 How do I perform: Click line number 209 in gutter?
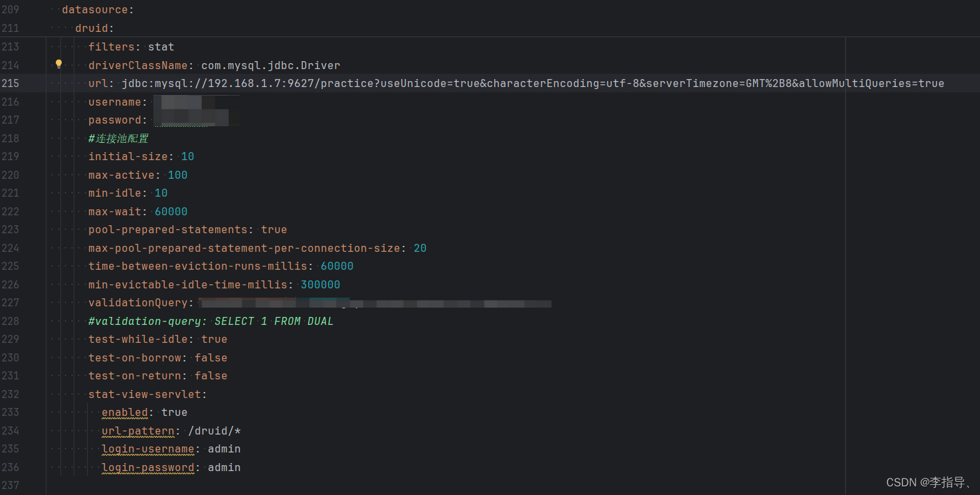[x=11, y=10]
